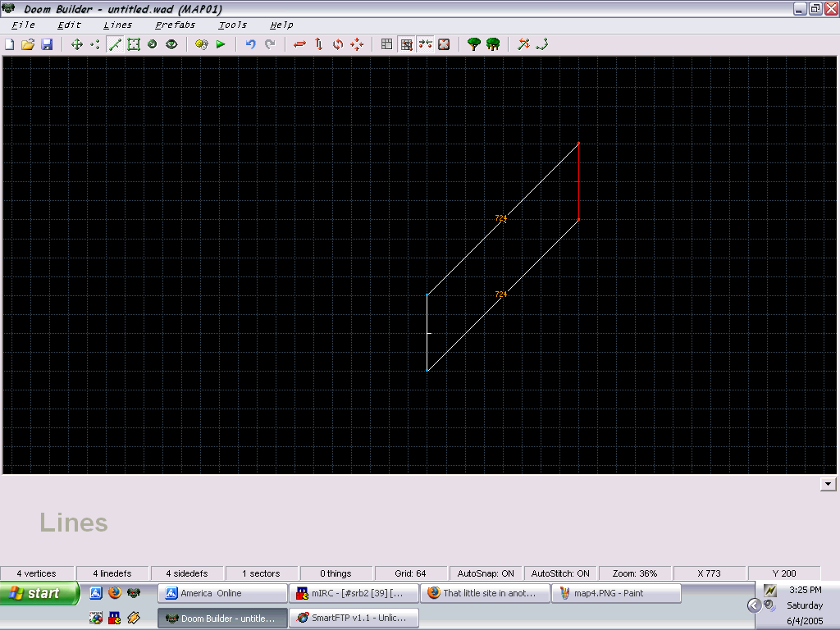Viewport: 840px width, 630px height.
Task: Expand hidden system tray icons arrow
Action: click(x=755, y=605)
